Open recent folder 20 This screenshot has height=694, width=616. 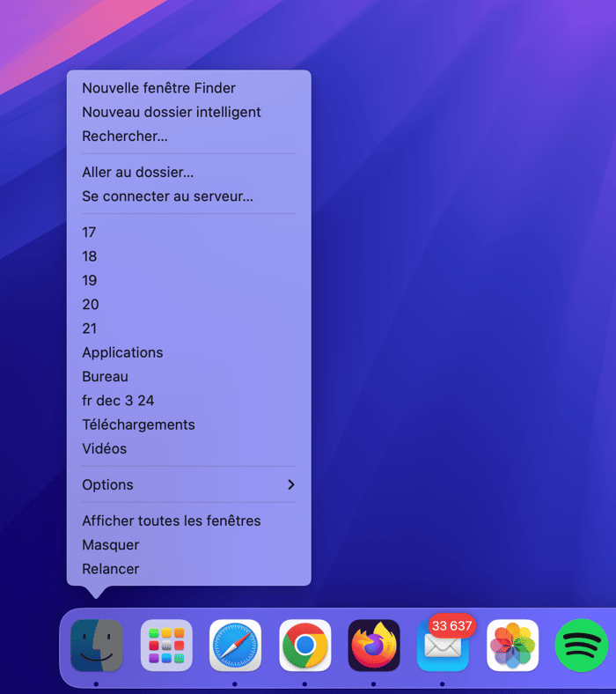(189, 305)
